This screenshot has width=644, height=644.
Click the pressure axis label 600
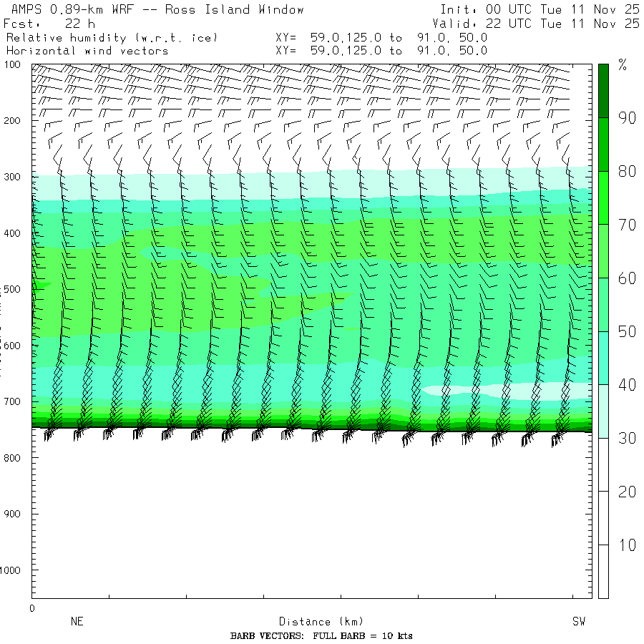pos(12,346)
